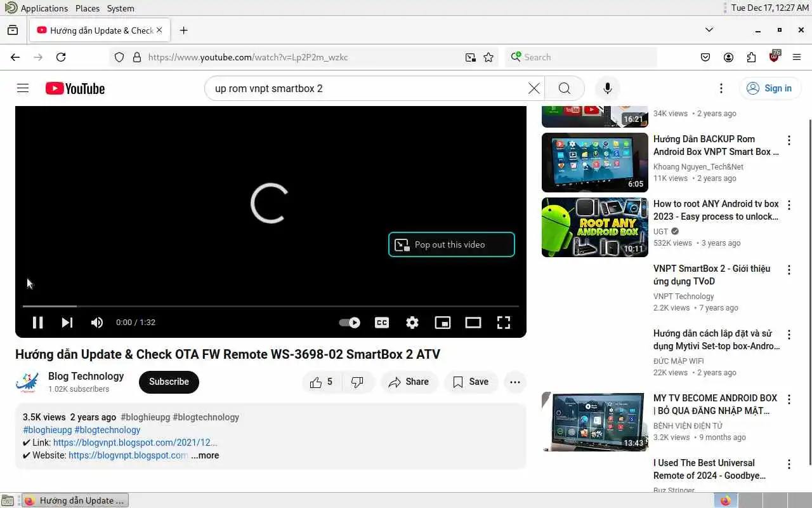Open I Used The Best Universal Remote title
812x508 pixels.
709,469
